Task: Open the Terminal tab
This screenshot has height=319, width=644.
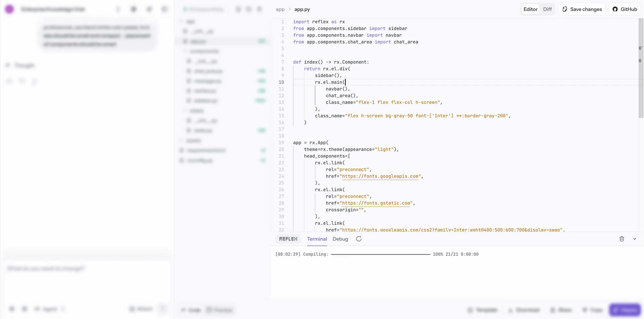Action: click(317, 239)
